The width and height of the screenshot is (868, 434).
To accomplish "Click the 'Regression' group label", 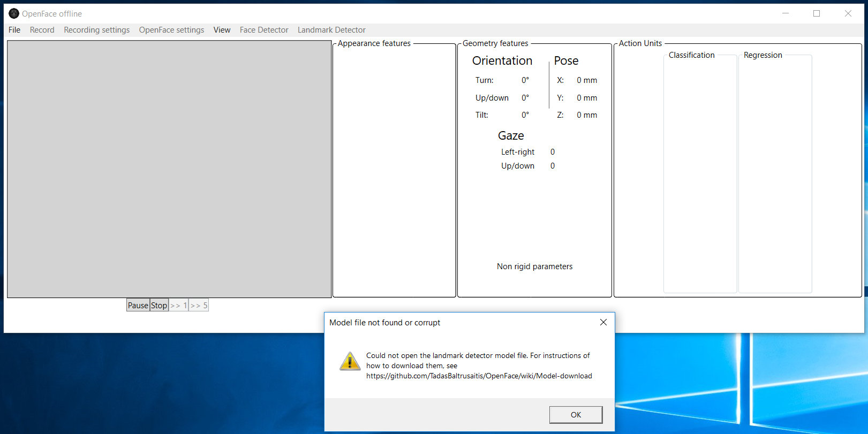I will [763, 55].
